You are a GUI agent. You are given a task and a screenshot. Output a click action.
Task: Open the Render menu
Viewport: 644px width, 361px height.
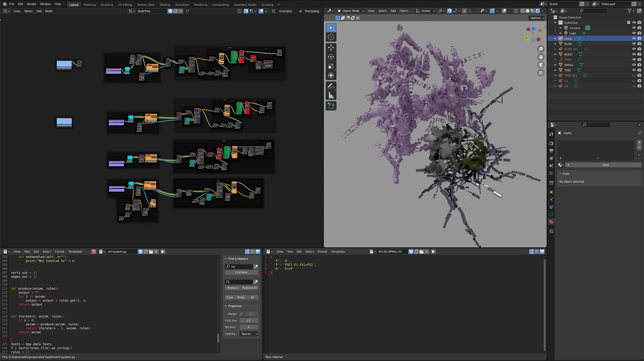click(32, 4)
